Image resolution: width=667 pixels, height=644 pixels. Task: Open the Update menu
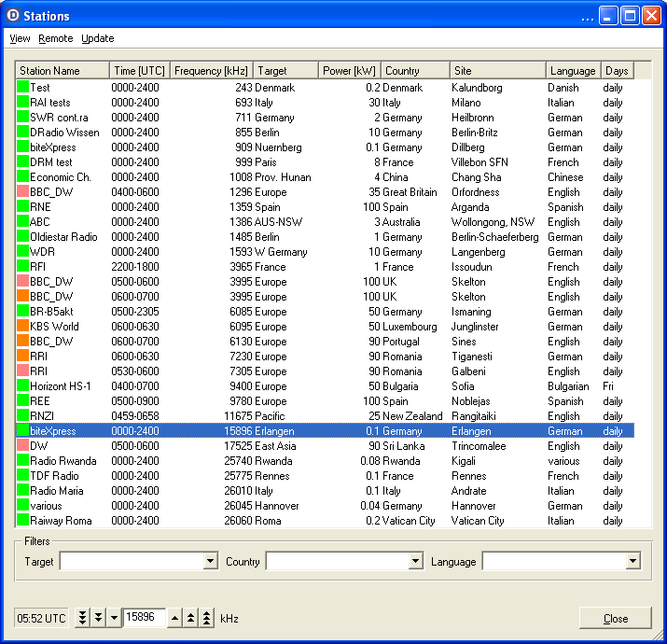(x=98, y=38)
